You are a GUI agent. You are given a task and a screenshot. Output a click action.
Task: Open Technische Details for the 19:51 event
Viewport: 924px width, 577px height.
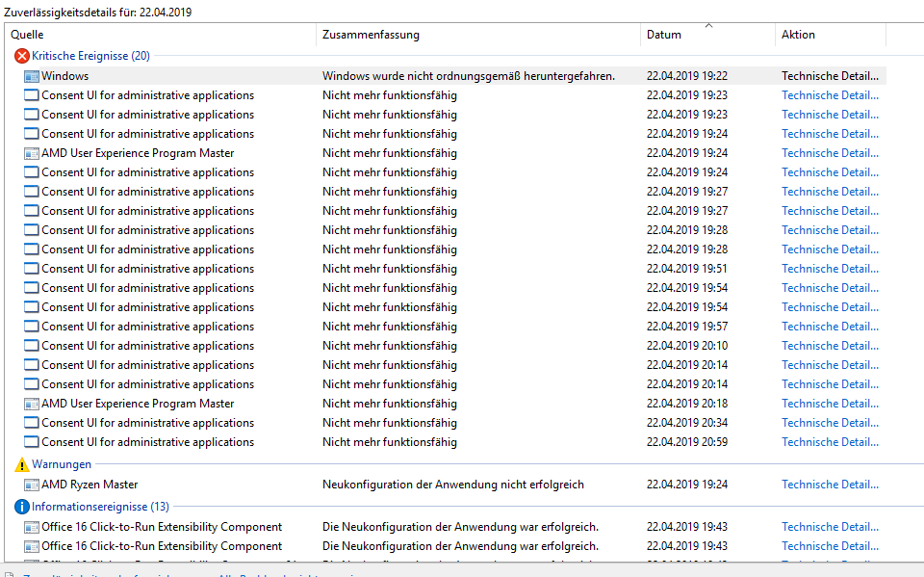click(830, 269)
